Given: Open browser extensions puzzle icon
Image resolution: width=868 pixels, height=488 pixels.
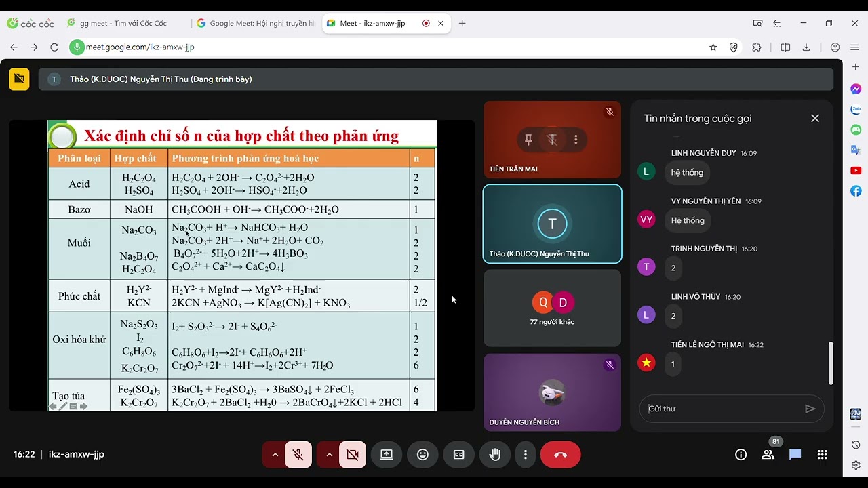Looking at the screenshot, I should tap(757, 47).
